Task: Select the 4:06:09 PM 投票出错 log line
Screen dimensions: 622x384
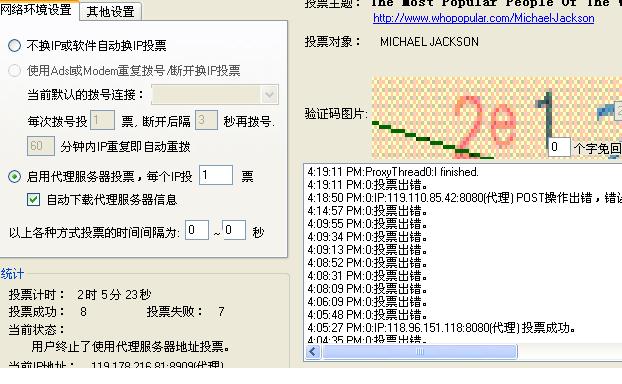Action: [367, 302]
